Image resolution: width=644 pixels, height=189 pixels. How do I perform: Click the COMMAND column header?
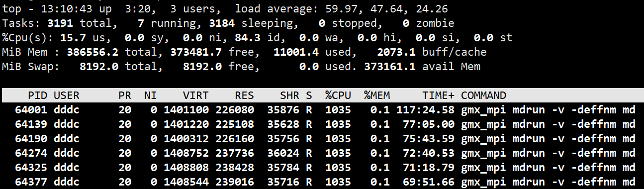coord(483,95)
